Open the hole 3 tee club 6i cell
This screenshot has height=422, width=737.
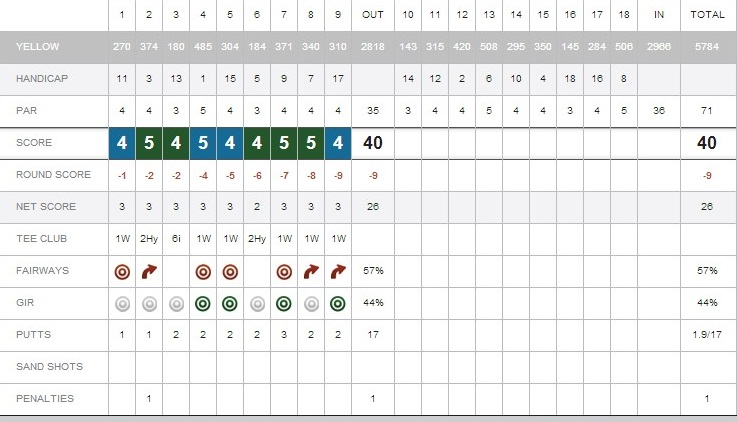tap(176, 239)
